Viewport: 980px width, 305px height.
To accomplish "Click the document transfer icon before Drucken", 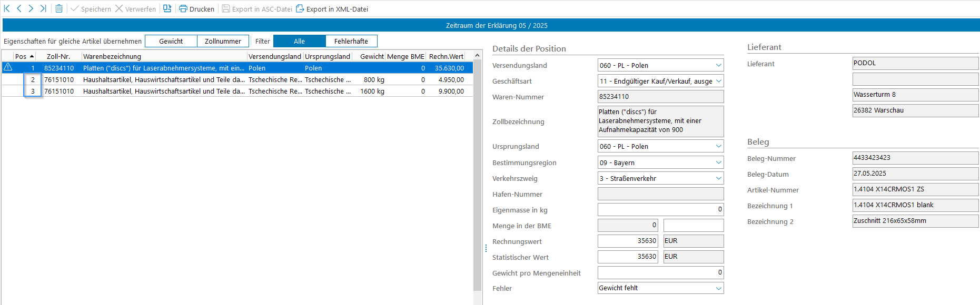I will point(167,8).
